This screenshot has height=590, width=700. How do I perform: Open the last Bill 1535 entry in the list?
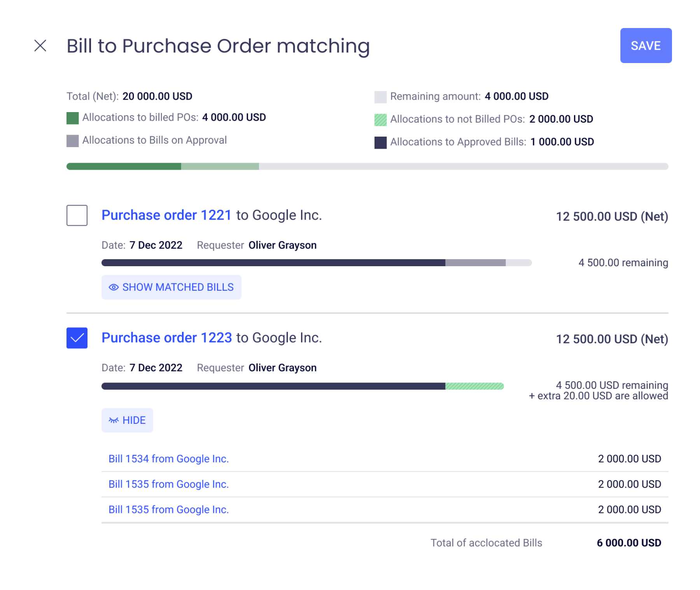168,509
